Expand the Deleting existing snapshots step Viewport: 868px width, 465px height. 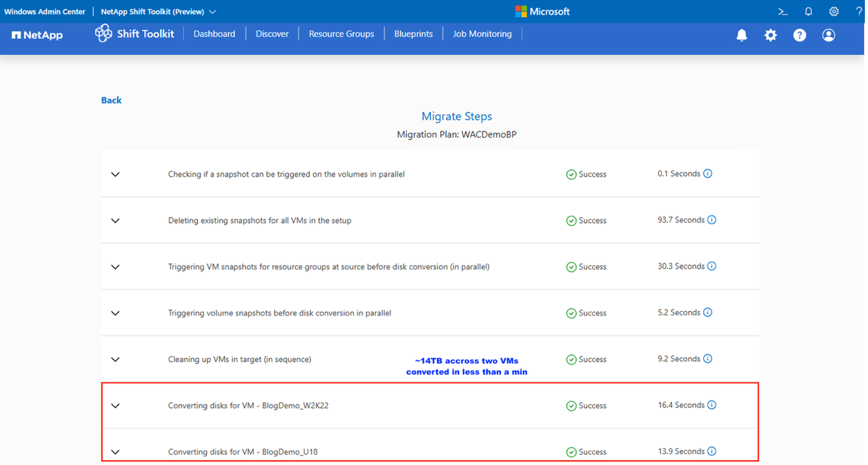click(x=115, y=220)
